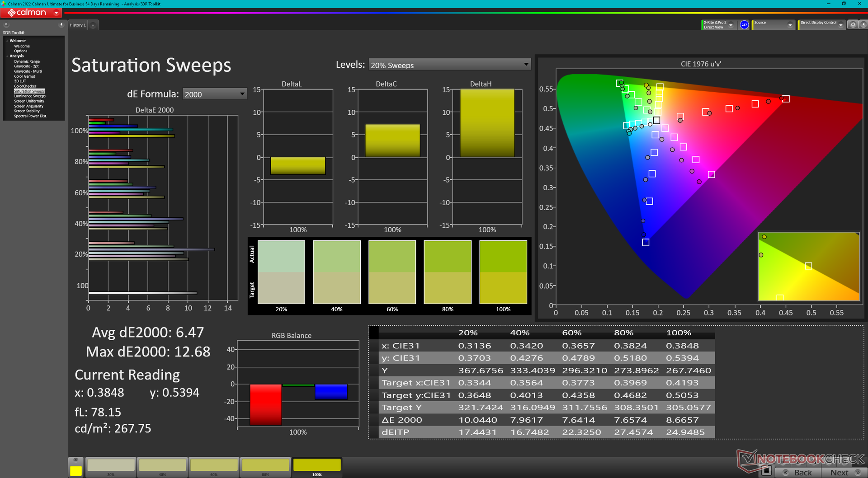Collapse the right panel arrow next to gear
Image resolution: width=868 pixels, height=478 pixels.
(x=863, y=25)
